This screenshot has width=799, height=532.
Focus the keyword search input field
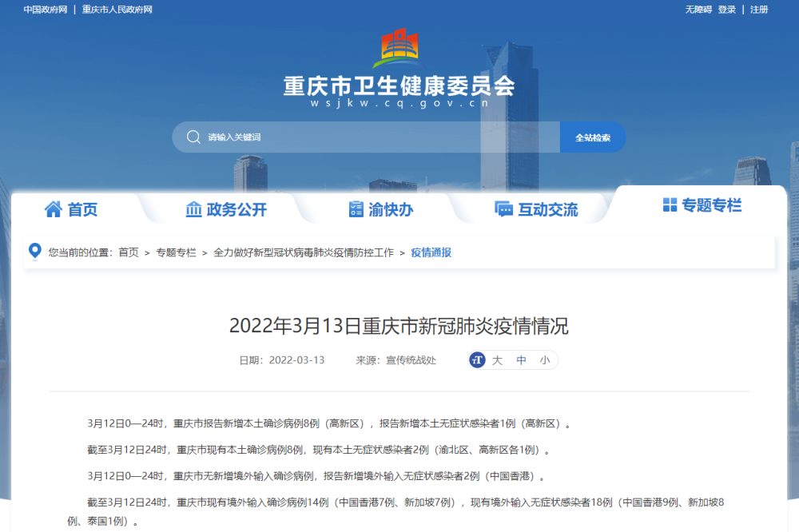(x=376, y=137)
